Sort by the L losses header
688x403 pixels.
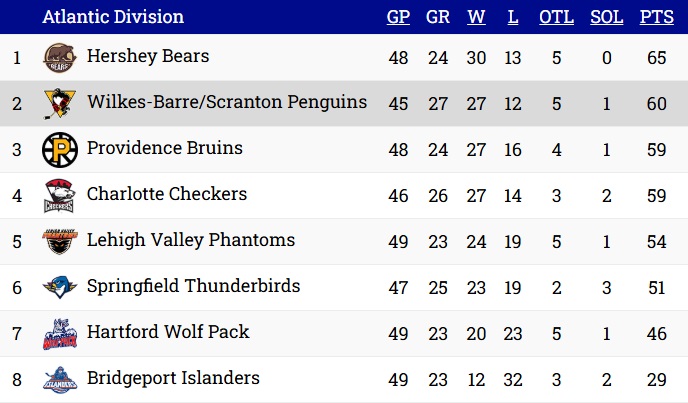[512, 17]
